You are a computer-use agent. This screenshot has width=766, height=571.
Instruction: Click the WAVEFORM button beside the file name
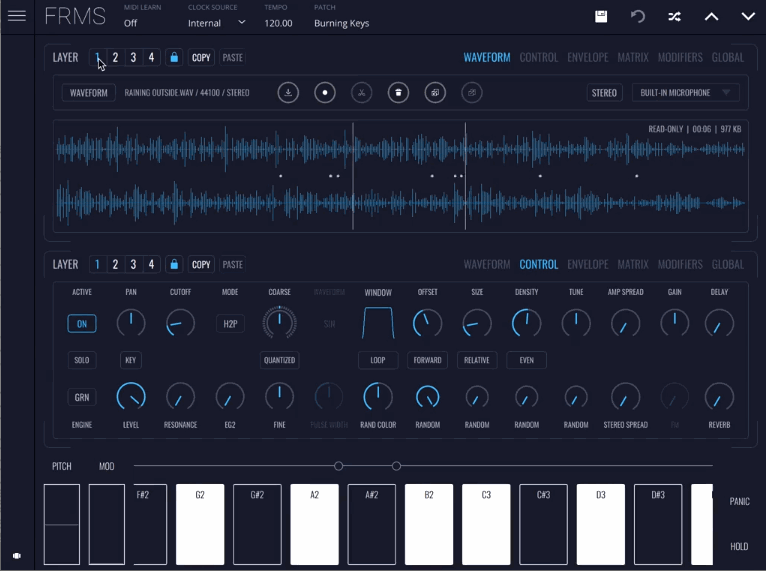click(88, 93)
